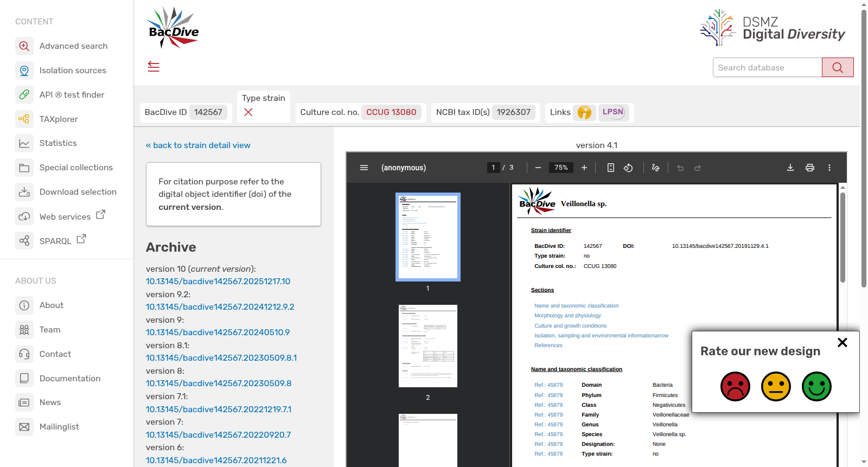The height and width of the screenshot is (467, 868).
Task: Open version 6 DOI link
Action: point(216,460)
